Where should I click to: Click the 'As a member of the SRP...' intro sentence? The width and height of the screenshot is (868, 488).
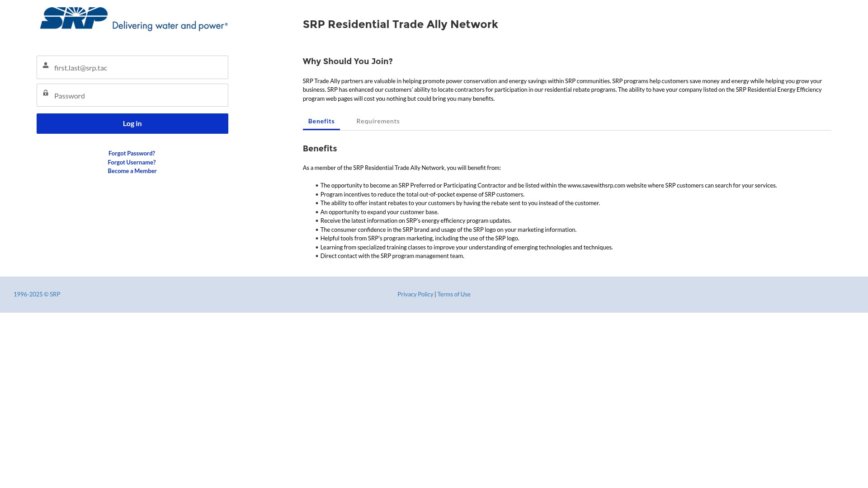[402, 168]
